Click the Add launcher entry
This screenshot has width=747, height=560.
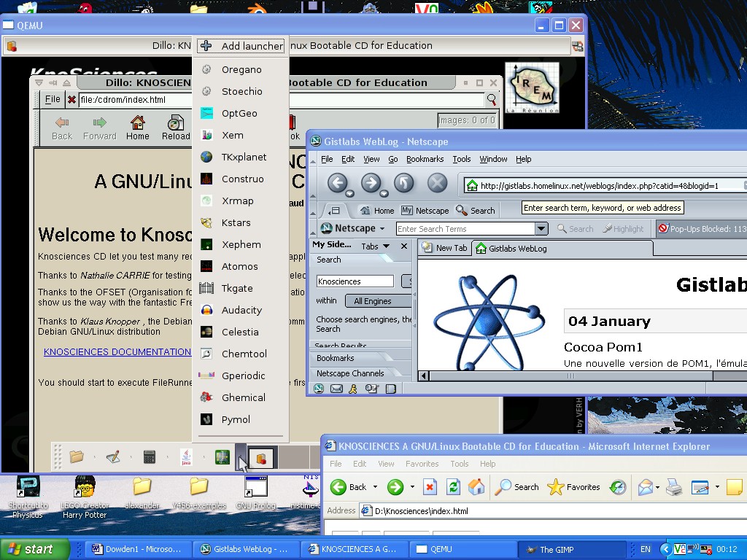click(241, 46)
